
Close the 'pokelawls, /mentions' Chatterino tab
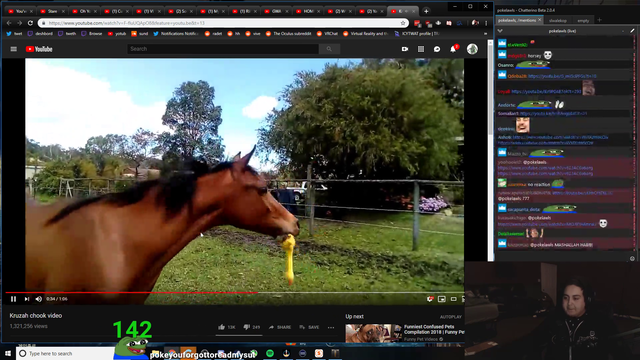pyautogui.click(x=540, y=20)
